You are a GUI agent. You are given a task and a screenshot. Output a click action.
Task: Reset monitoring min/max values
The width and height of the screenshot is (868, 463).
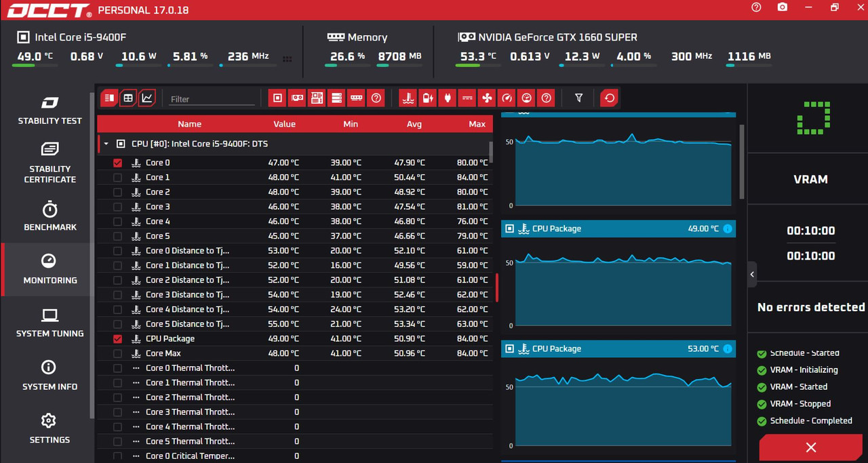click(609, 98)
